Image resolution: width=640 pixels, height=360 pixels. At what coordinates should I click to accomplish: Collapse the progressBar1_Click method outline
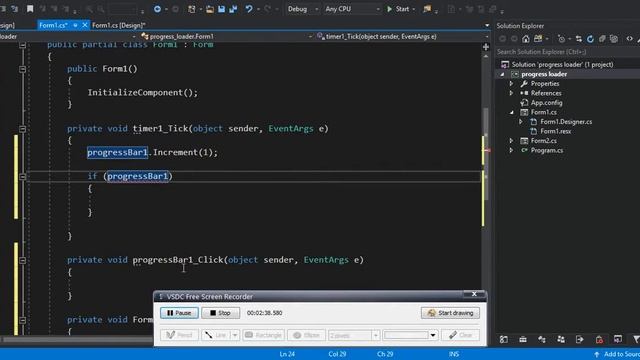[23, 260]
